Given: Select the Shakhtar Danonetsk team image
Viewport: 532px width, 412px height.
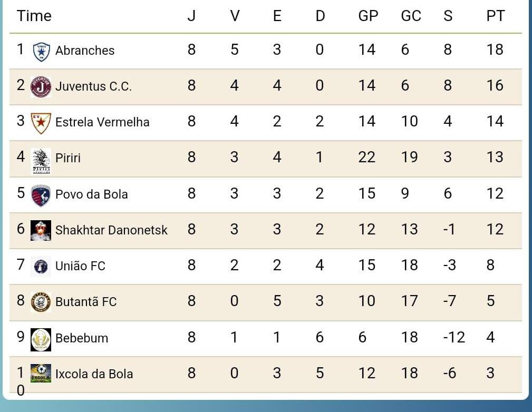Looking at the screenshot, I should tap(41, 231).
